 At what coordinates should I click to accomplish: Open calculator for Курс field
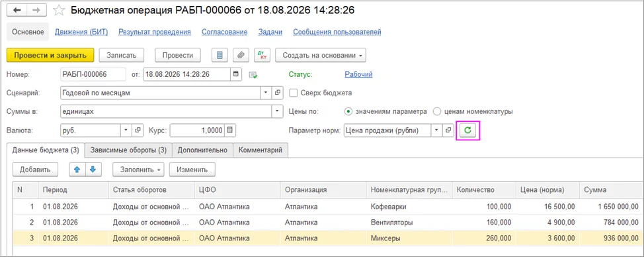230,130
